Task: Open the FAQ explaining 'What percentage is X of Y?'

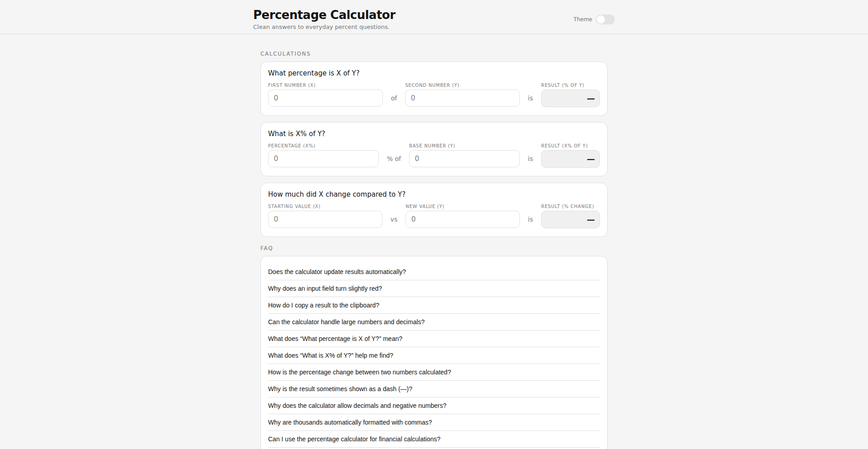Action: pos(335,339)
